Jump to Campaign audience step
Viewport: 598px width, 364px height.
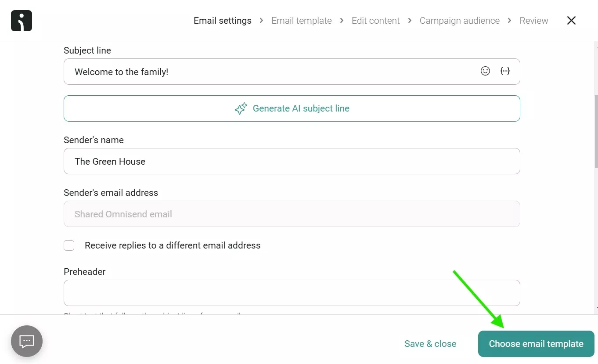coord(460,21)
